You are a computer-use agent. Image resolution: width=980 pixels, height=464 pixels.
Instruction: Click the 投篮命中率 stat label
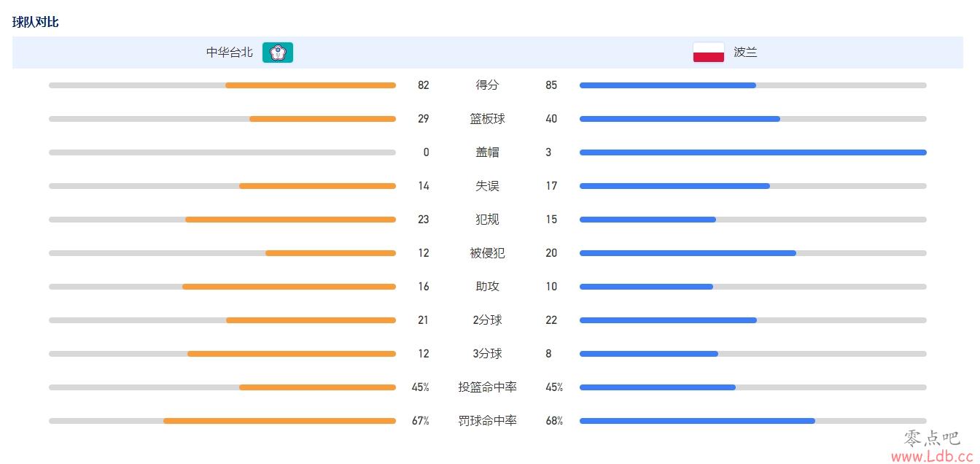pyautogui.click(x=487, y=387)
